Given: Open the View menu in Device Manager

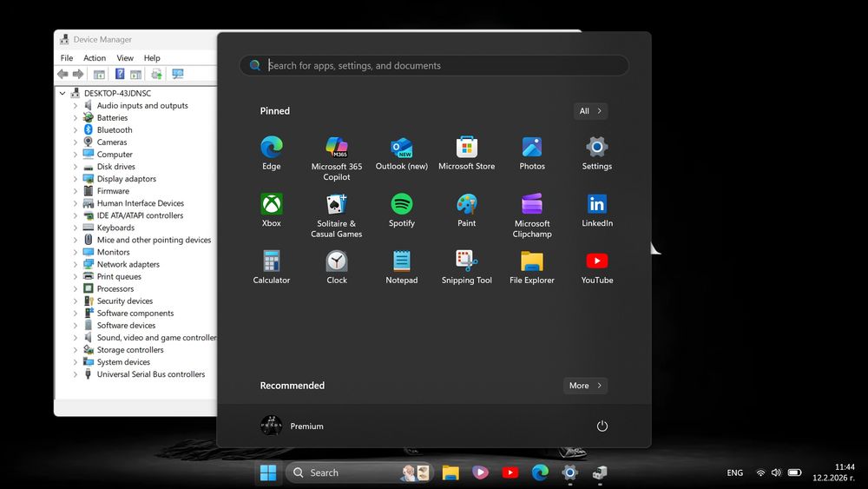Looking at the screenshot, I should pos(125,57).
